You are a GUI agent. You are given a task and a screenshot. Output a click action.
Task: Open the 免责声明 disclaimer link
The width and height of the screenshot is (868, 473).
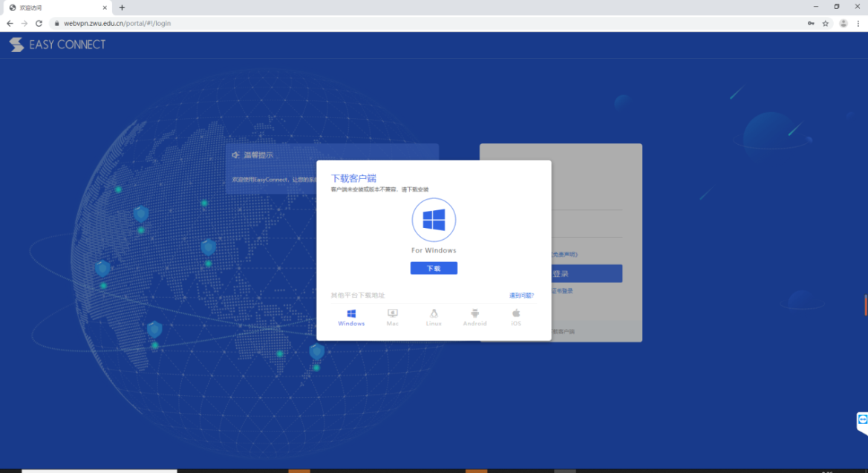coord(564,254)
